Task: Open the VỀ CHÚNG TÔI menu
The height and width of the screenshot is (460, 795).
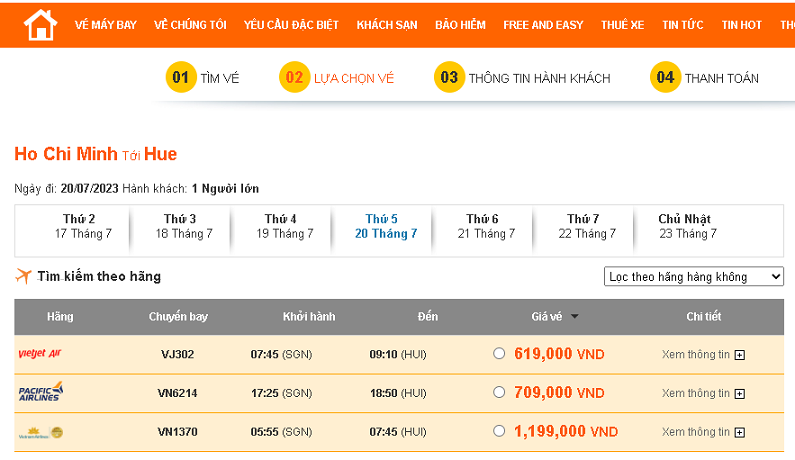Action: tap(190, 25)
